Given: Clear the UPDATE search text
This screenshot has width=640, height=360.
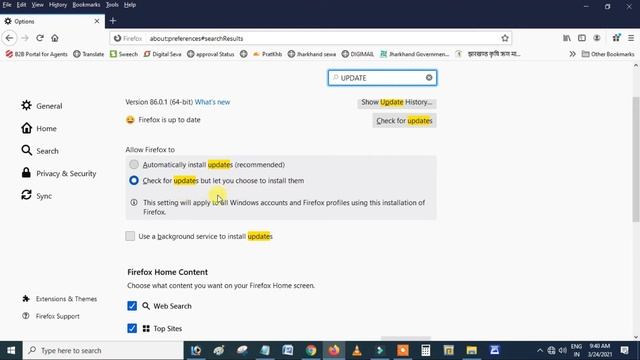Looking at the screenshot, I should 429,78.
